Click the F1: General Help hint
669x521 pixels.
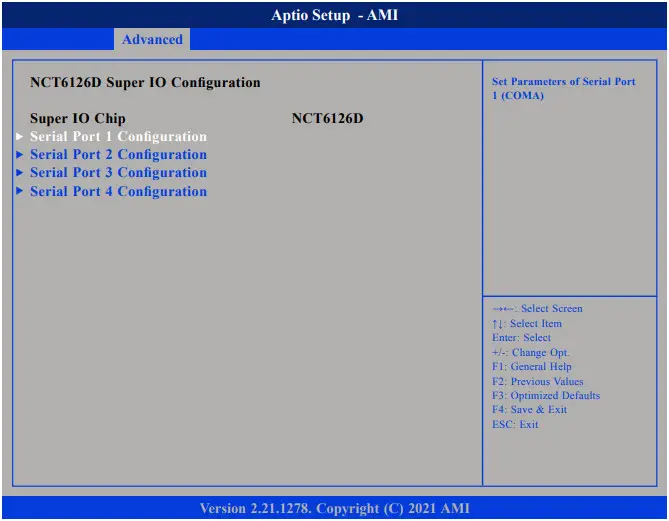click(531, 367)
